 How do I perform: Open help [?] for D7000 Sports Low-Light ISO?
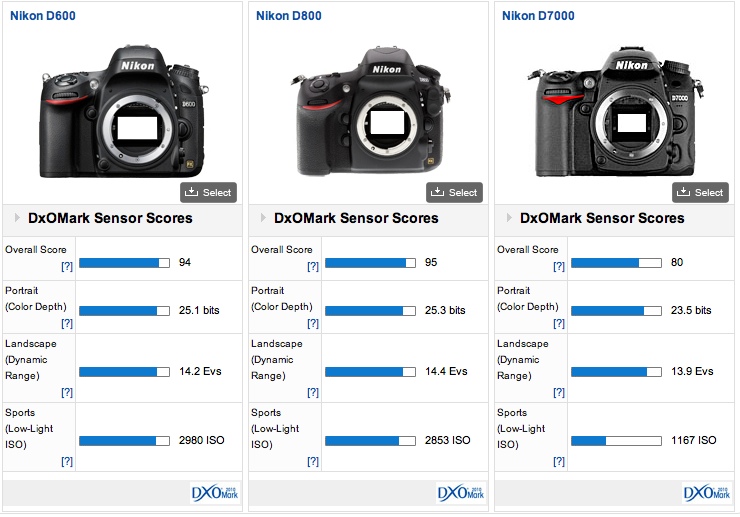(x=559, y=461)
